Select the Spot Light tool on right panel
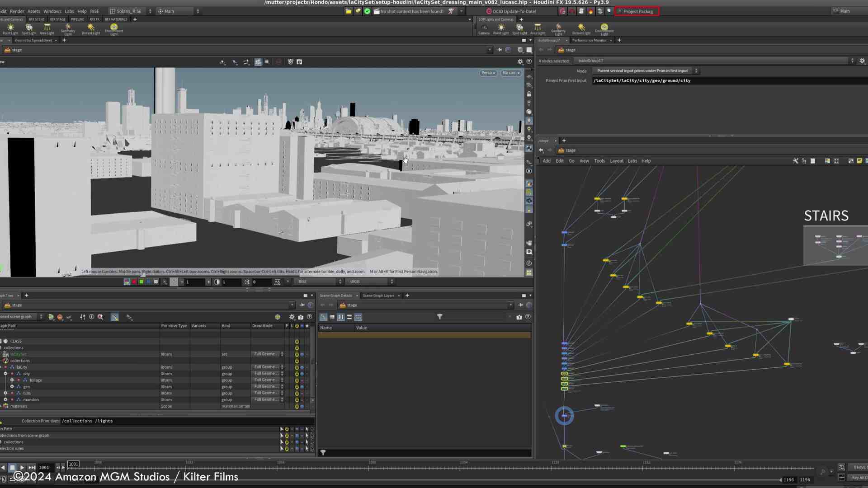868x488 pixels. coord(519,28)
